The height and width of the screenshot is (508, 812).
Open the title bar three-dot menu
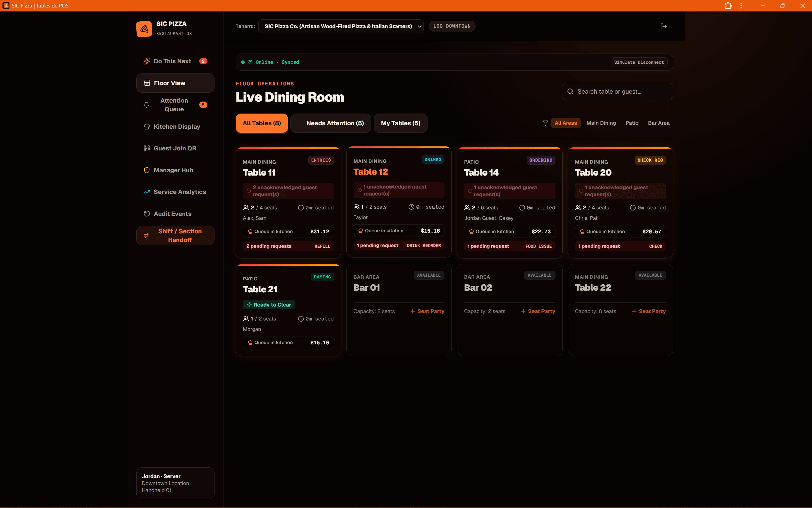tap(741, 6)
